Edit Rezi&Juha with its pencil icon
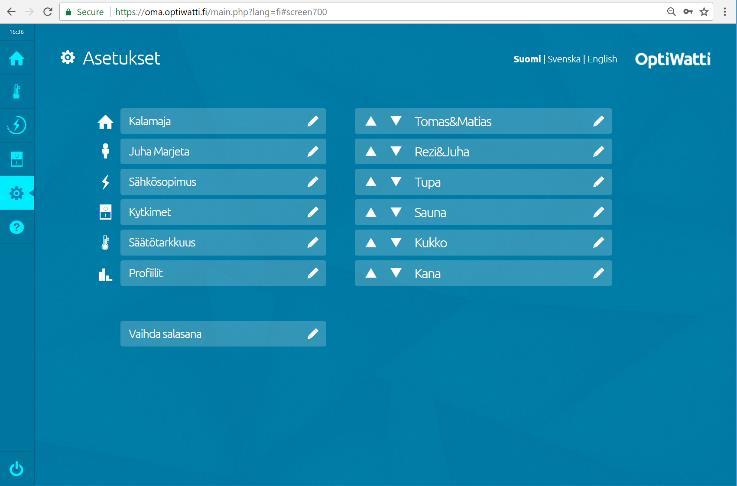Image resolution: width=737 pixels, height=486 pixels. tap(598, 151)
